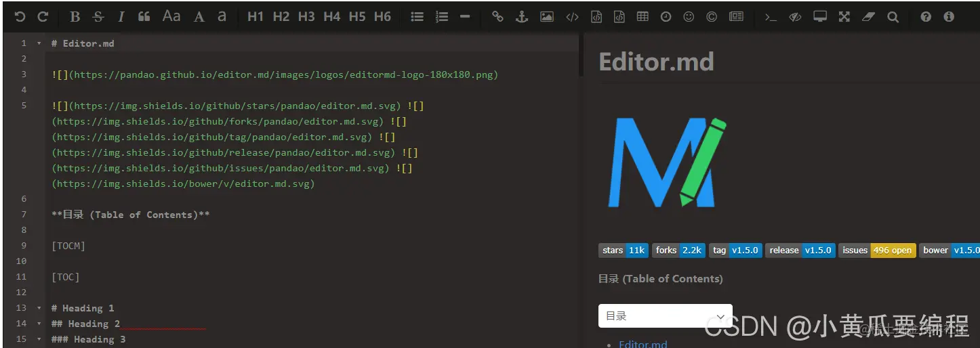Insert a reference link (anchor icon)
This screenshot has width=980, height=348.
pos(521,17)
